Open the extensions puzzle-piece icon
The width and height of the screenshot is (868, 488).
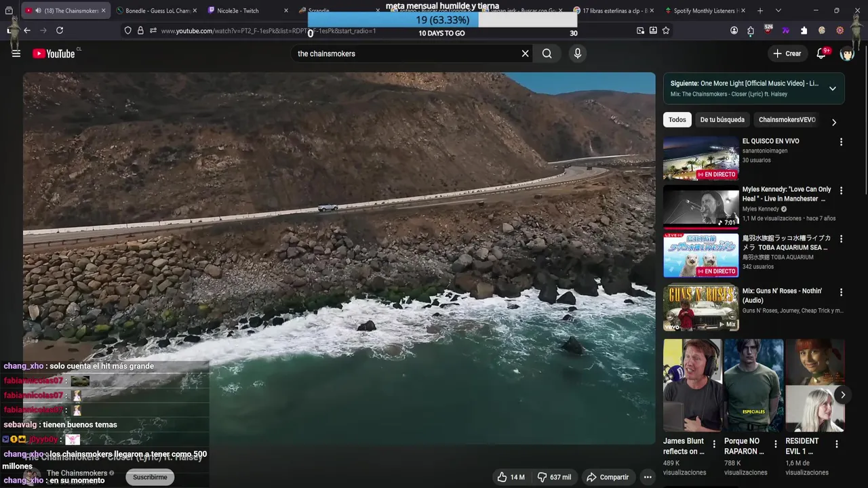751,30
